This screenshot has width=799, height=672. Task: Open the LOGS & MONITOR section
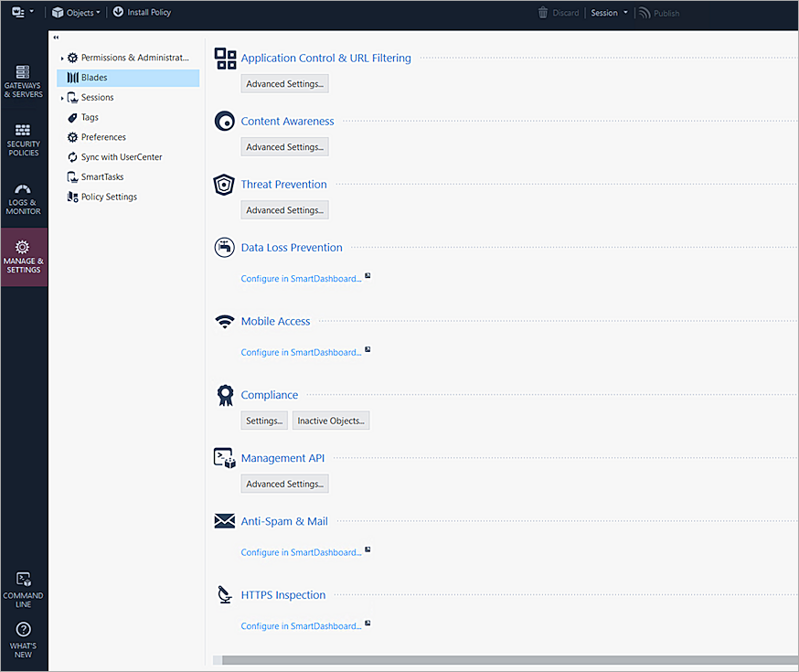tap(23, 198)
